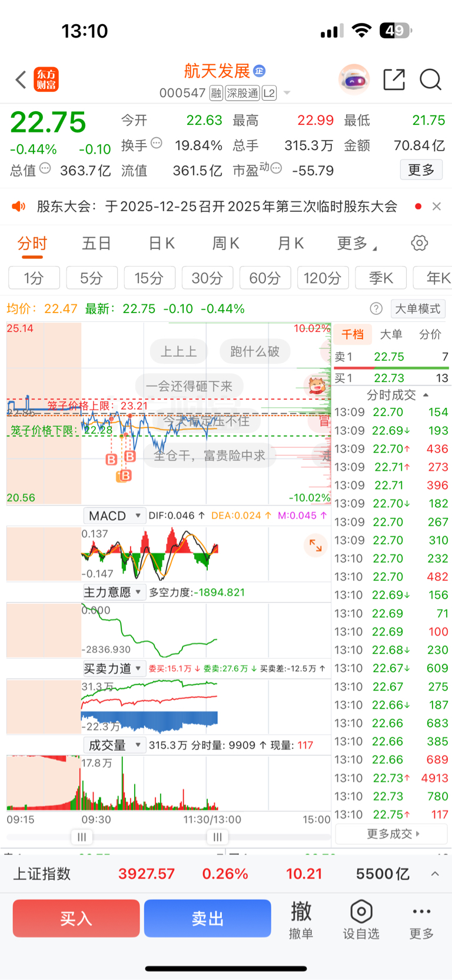Tap the 设自选 watchlist icon
Screen dimensions: 452x980
coord(361,919)
